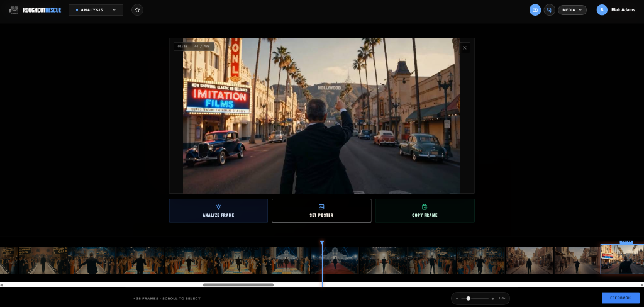Viewport: 644px width, 307px height.
Task: Click the Copy Frame button
Action: coord(425,211)
